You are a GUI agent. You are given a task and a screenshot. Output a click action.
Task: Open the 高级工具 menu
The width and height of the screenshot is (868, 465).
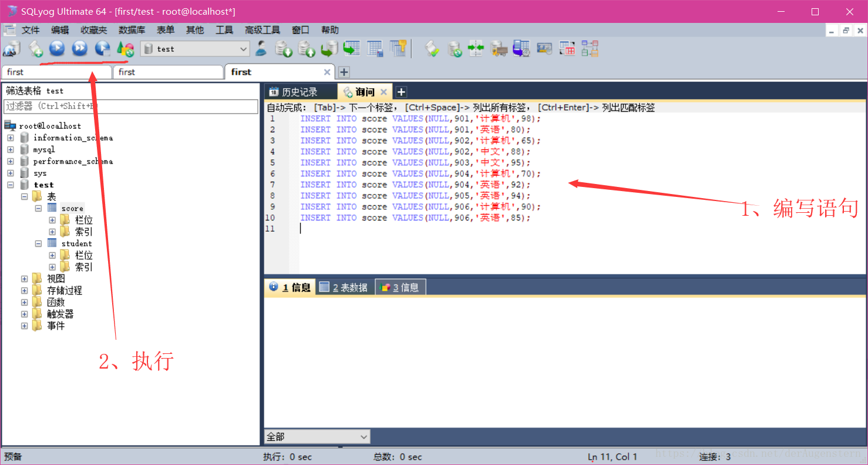tap(263, 30)
